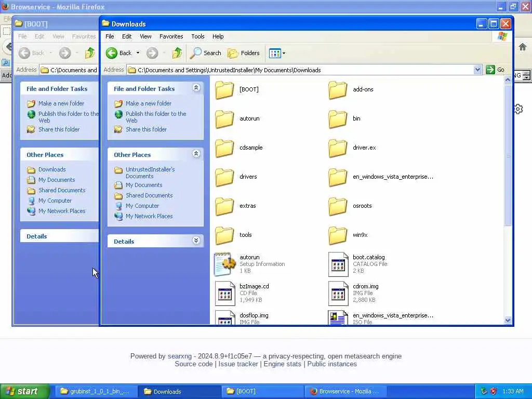Screen dimensions: 532x399
Task: Click Make a new folder in Downloads
Action: coord(148,103)
